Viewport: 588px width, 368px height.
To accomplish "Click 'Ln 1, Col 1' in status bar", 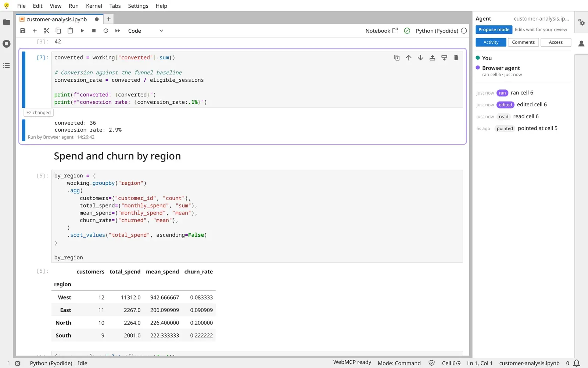I will tap(480, 363).
